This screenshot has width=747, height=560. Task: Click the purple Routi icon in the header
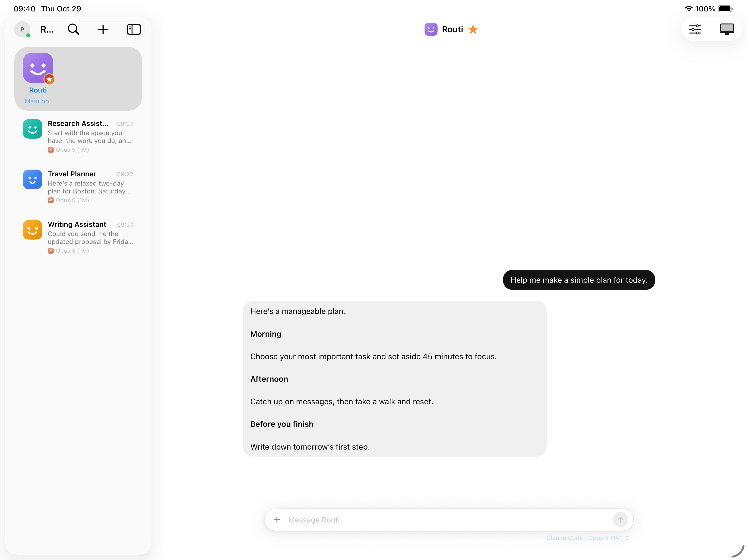[x=431, y=29]
